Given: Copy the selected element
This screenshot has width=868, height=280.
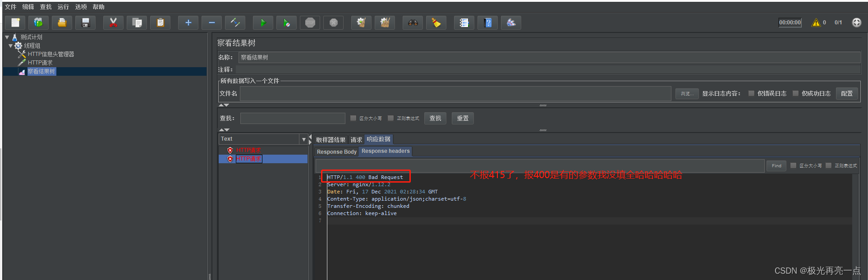Looking at the screenshot, I should point(137,23).
